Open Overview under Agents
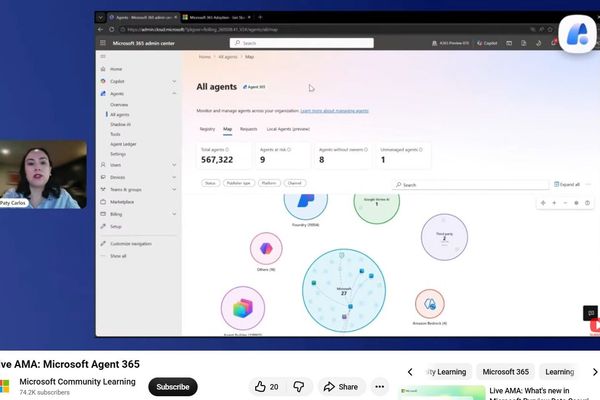 [119, 104]
